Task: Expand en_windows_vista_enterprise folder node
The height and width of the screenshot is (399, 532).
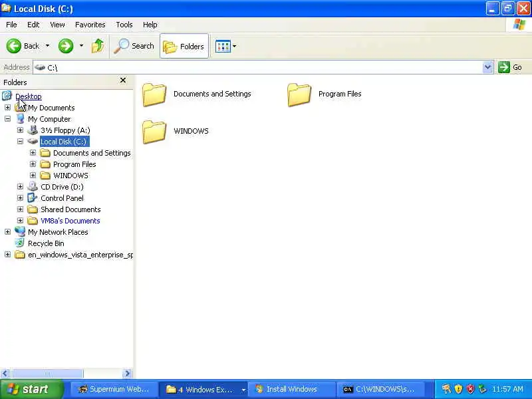Action: (7, 255)
